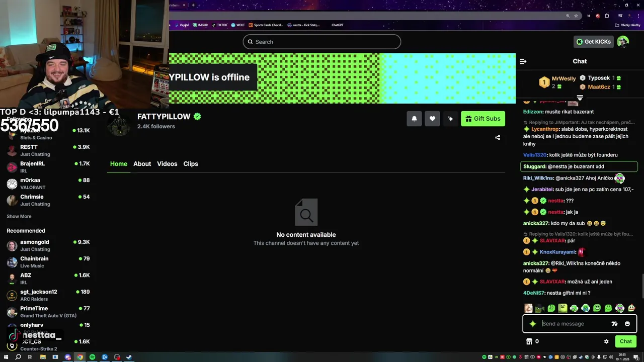Open the user profile avatar at top right
This screenshot has height=362, width=644.
point(623,42)
